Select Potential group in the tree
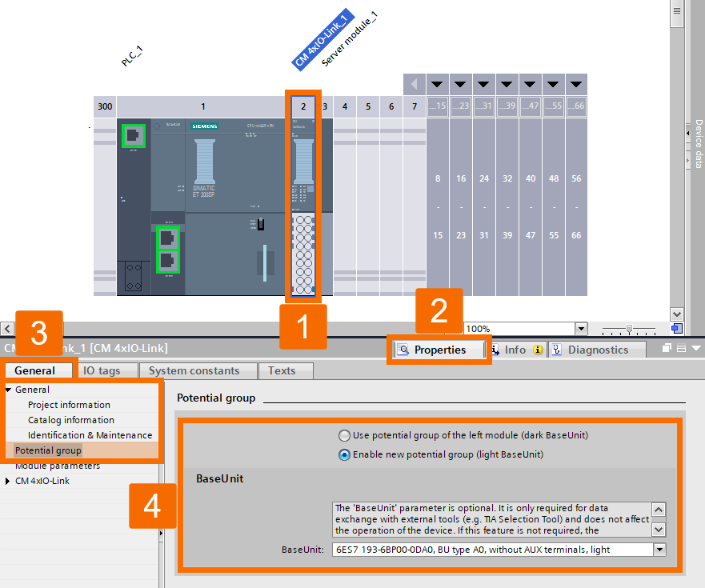Image resolution: width=705 pixels, height=588 pixels. coord(48,450)
